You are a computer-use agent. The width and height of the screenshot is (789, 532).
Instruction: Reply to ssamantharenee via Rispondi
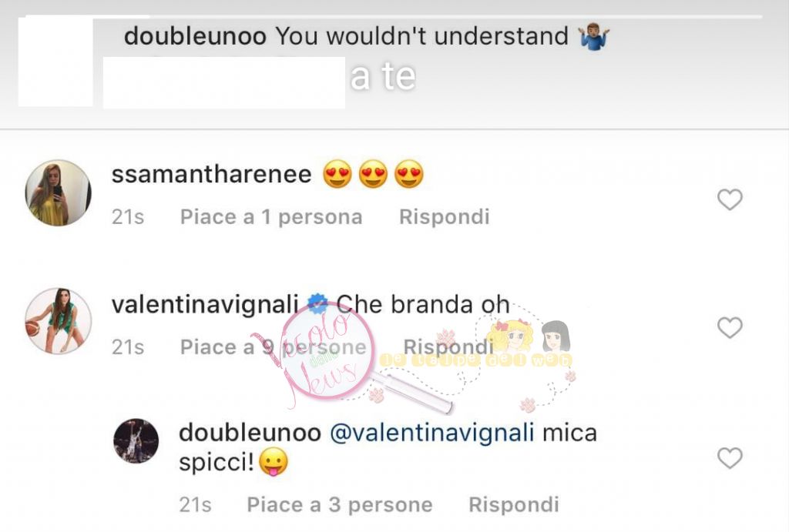[x=444, y=217]
